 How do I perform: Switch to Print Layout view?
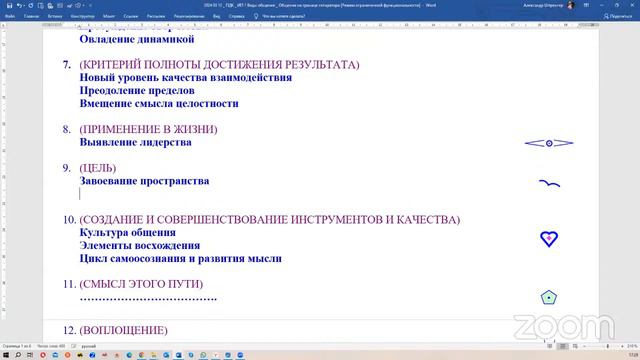tap(562, 346)
